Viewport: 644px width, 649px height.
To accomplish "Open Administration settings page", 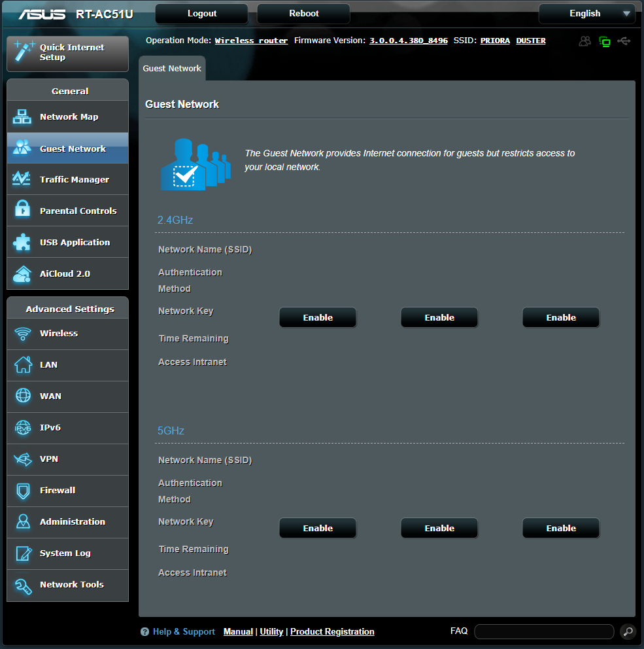I will [68, 522].
